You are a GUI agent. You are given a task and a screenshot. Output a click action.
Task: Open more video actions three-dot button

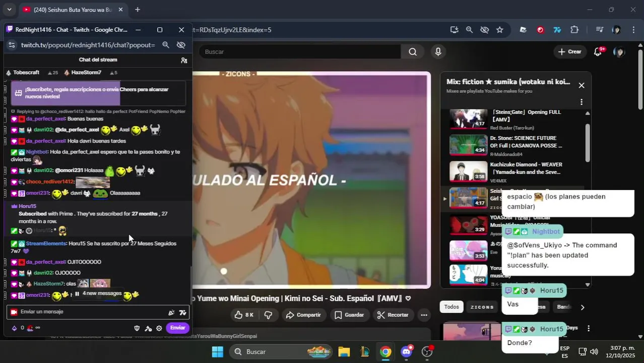[424, 315]
